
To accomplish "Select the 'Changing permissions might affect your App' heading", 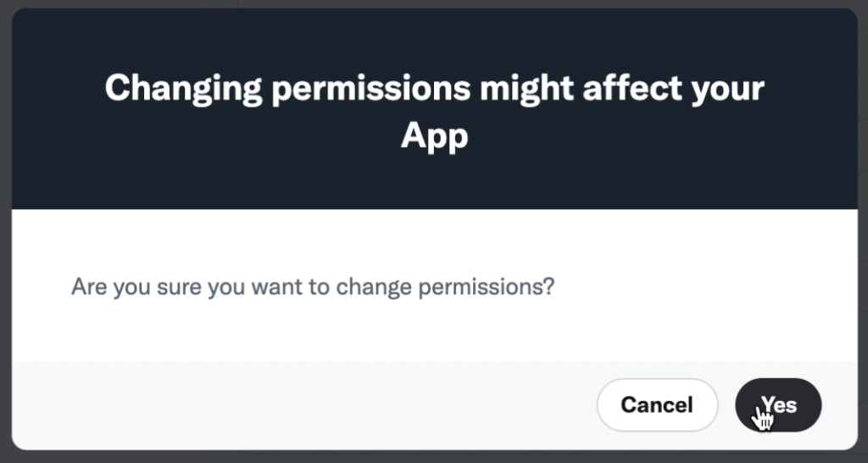I will coord(435,111).
